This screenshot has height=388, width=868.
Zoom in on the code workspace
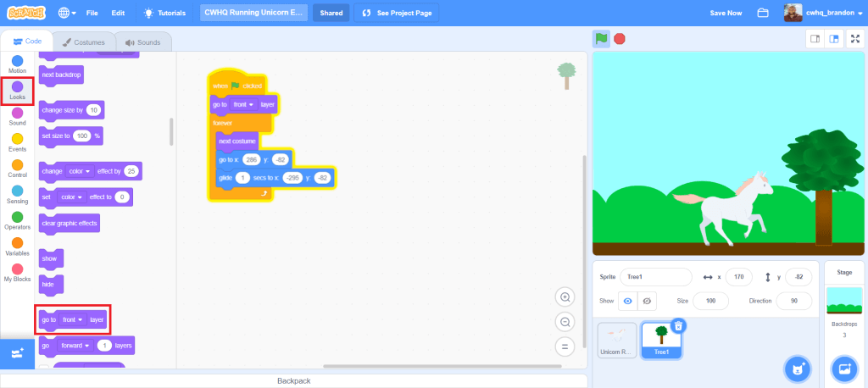point(565,297)
